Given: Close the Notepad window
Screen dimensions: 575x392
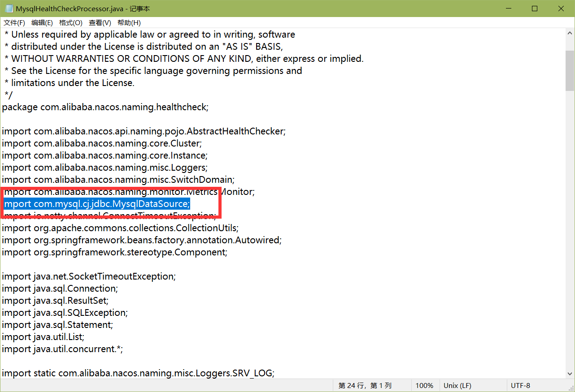Looking at the screenshot, I should tap(561, 9).
